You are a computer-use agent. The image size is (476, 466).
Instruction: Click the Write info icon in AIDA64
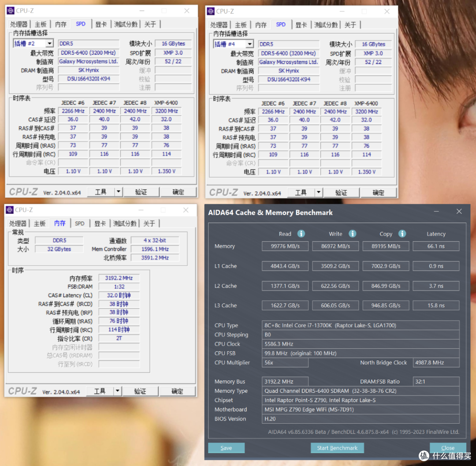[352, 234]
